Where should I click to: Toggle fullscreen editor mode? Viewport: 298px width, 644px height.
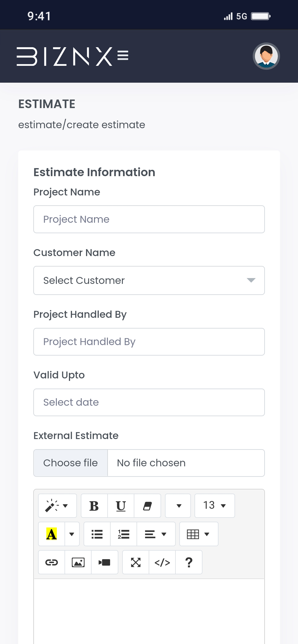(136, 562)
